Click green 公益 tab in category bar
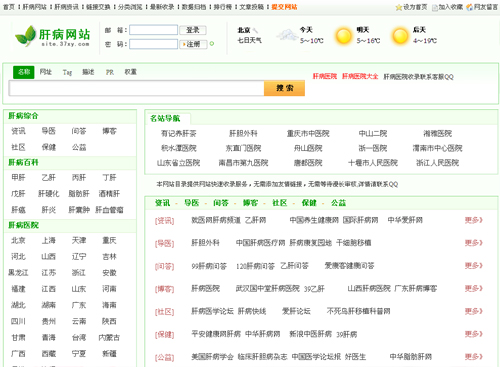Screen dimensions: 500x367 click(338, 203)
